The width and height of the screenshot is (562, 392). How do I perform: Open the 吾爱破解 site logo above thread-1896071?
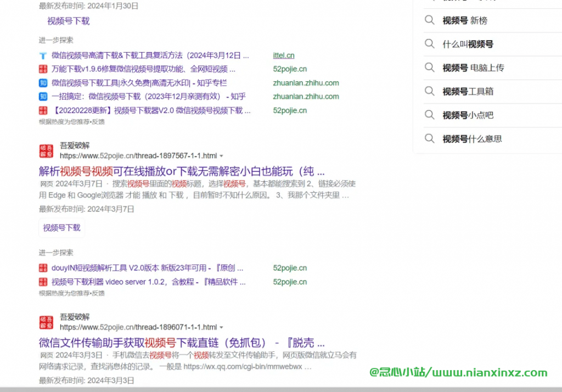pos(46,322)
